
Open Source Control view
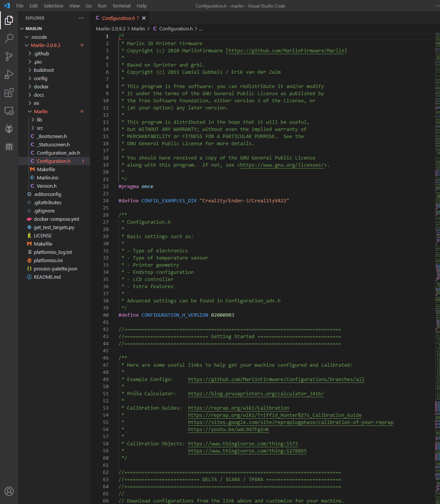coord(9,56)
